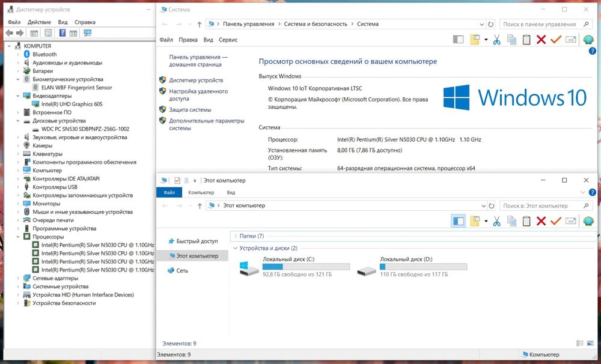The width and height of the screenshot is (601, 364).
Task: Switch Explorer to large icons view in status bar
Action: [590, 344]
